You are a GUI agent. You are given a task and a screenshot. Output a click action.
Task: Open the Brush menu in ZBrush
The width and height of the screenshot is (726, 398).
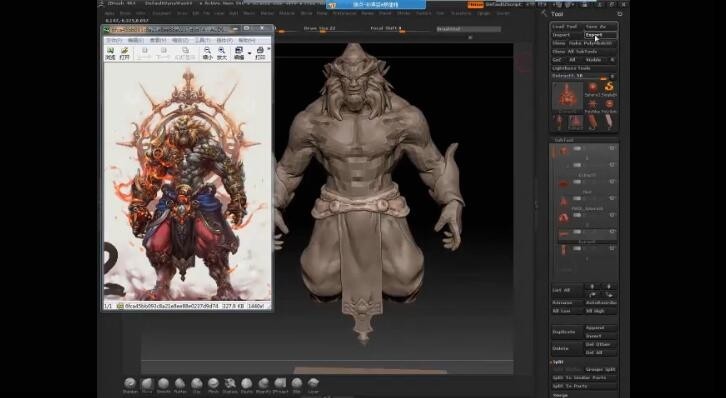point(125,13)
